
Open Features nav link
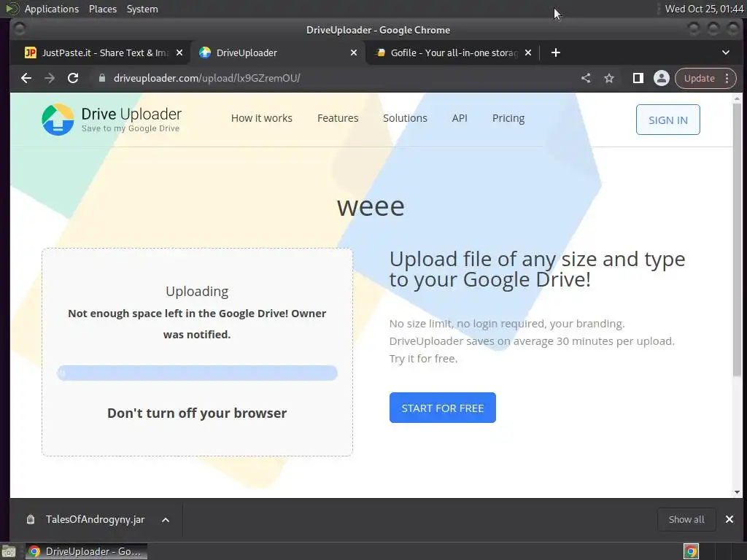[338, 118]
